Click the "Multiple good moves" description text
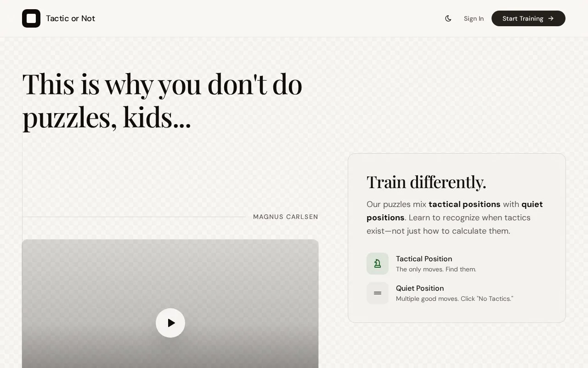 454,299
